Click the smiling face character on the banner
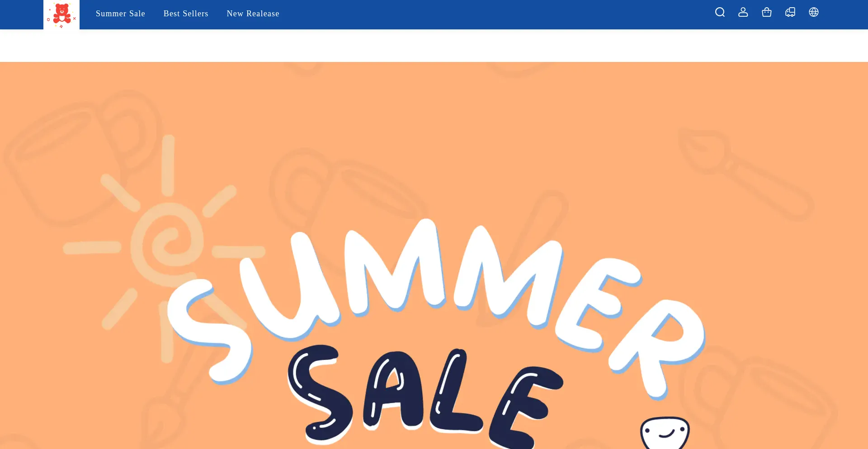 point(665,433)
